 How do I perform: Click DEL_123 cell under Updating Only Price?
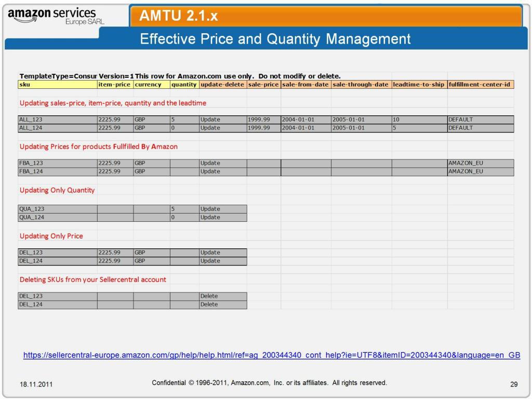pyautogui.click(x=58, y=252)
